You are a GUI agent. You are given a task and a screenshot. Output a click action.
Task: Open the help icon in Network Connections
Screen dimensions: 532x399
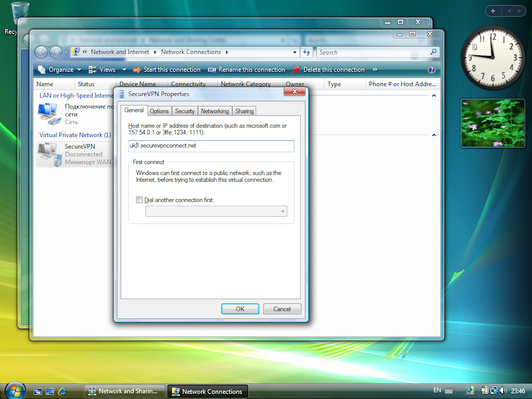pos(432,70)
